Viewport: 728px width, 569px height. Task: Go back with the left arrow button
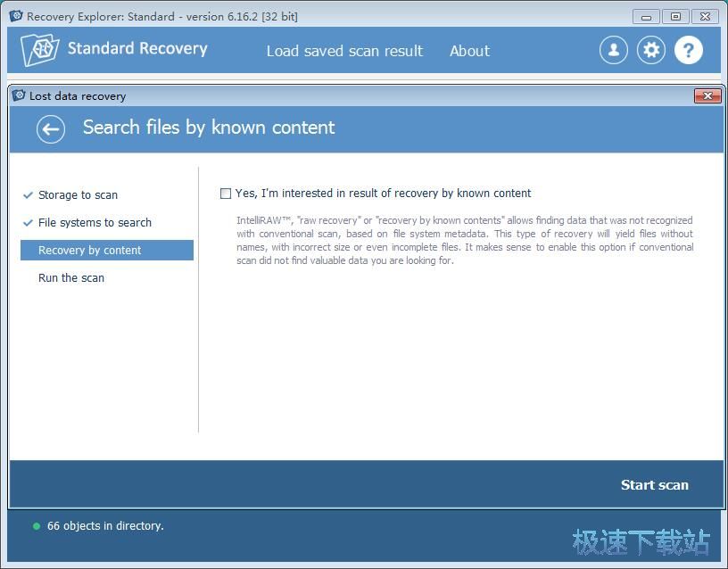[x=51, y=129]
